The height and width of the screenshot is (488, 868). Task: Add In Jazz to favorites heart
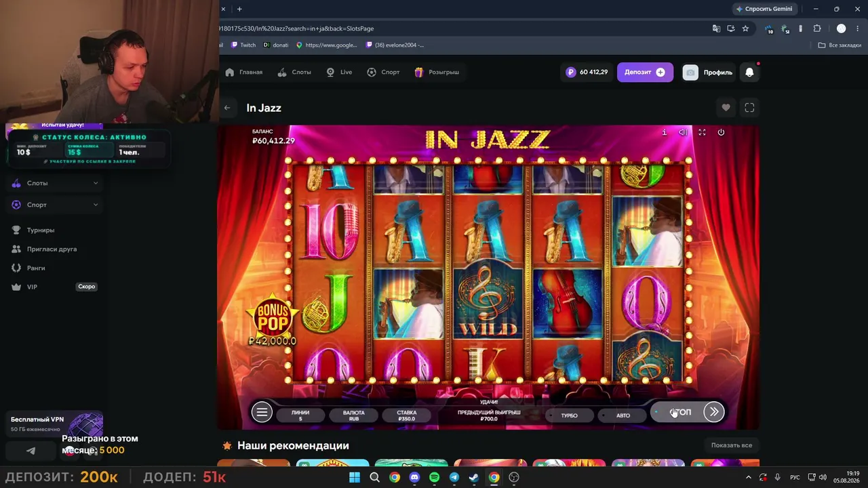726,108
